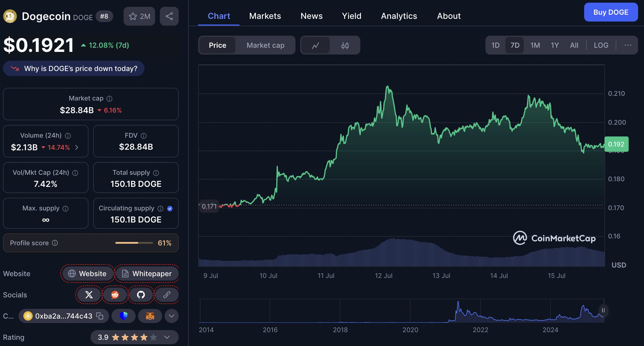Show Volume (24h) info icon
Screen dimensions: 644x346
(68, 136)
